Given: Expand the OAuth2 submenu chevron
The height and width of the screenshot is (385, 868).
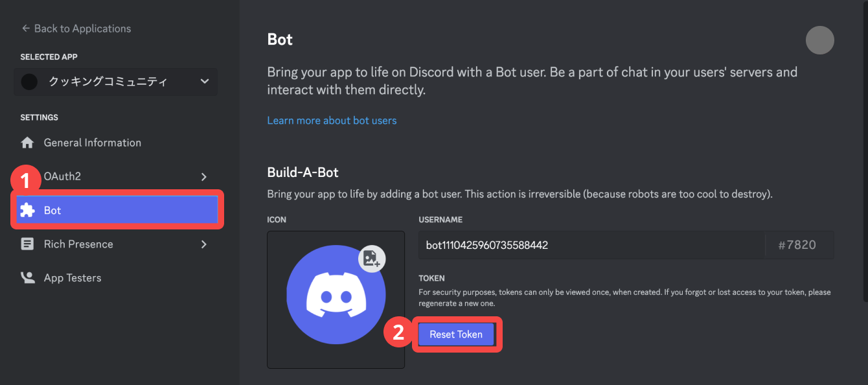Looking at the screenshot, I should (x=204, y=177).
